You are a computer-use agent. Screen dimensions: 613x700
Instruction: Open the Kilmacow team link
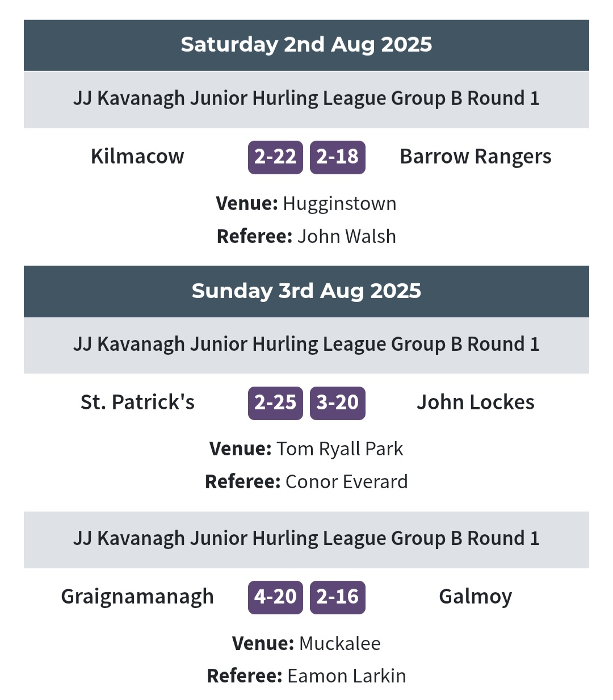point(137,157)
